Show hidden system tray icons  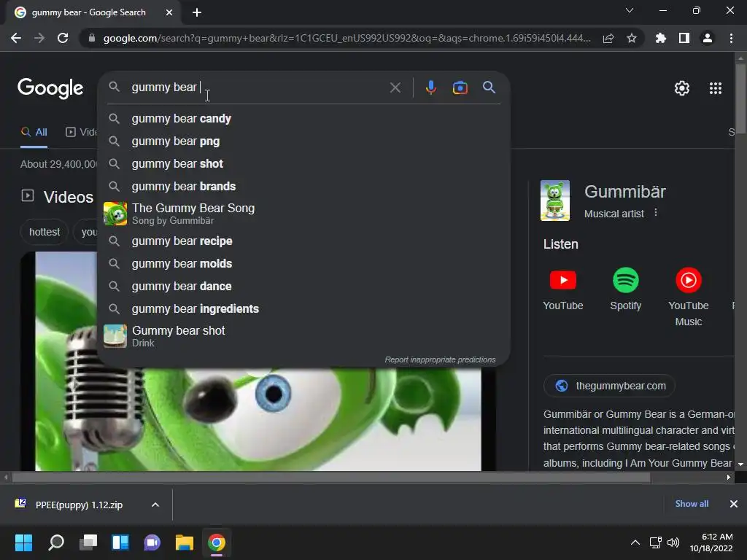(635, 542)
